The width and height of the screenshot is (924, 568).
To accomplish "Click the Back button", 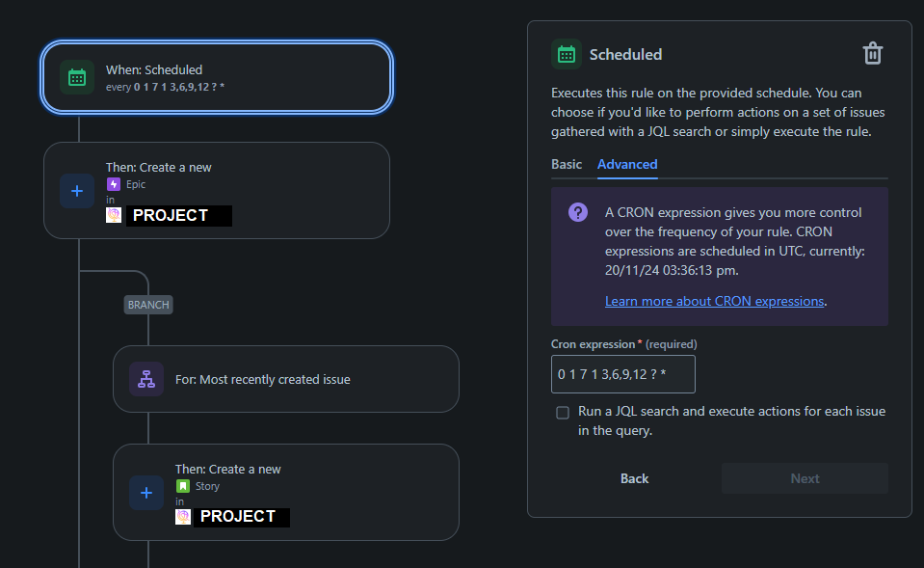I will 634,477.
